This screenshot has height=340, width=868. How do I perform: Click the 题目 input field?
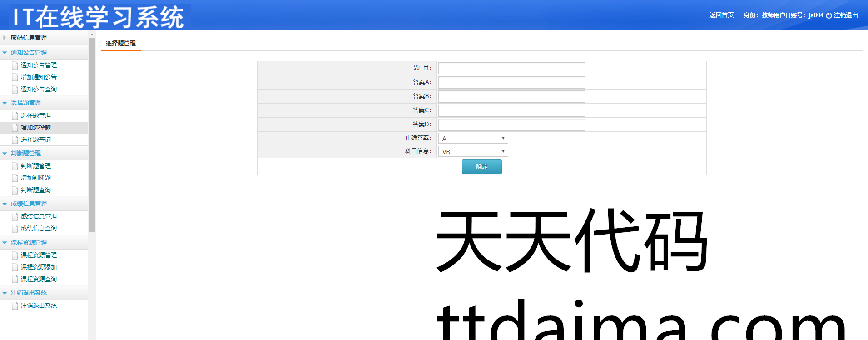point(511,68)
